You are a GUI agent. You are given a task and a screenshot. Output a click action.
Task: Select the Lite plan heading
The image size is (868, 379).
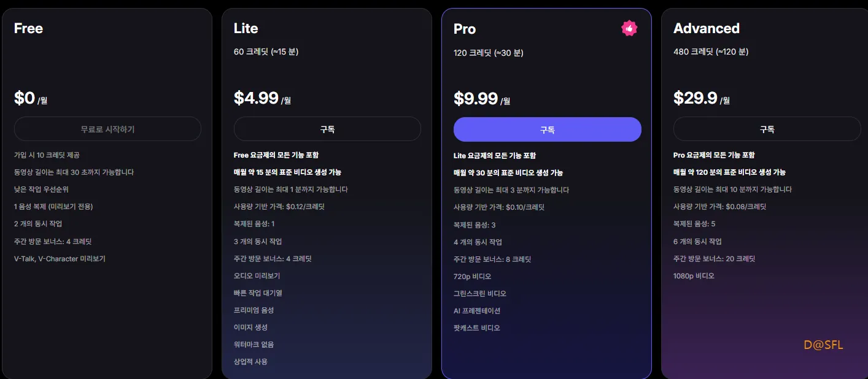click(x=246, y=28)
